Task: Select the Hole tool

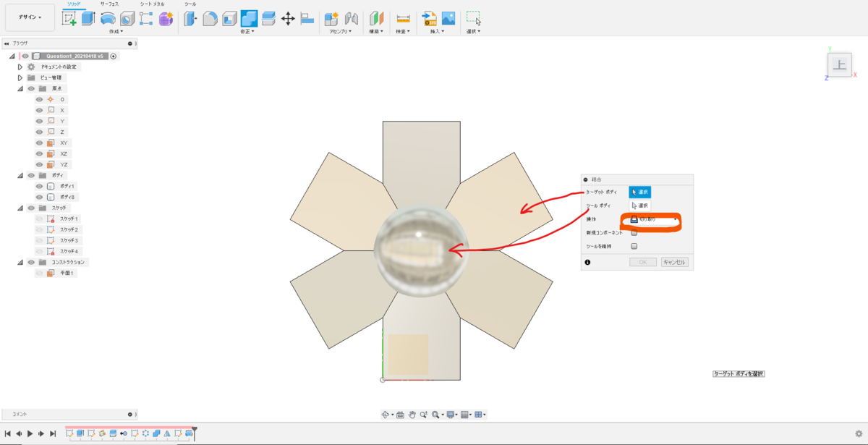Action: pyautogui.click(x=127, y=19)
